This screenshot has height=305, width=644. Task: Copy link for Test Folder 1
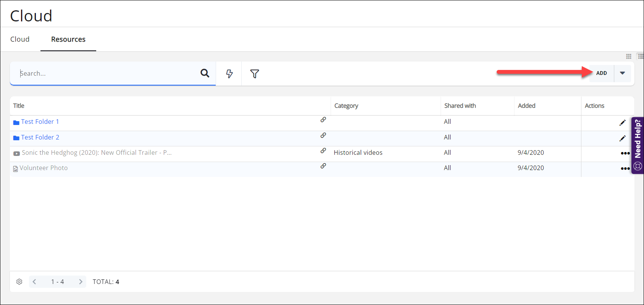[323, 120]
